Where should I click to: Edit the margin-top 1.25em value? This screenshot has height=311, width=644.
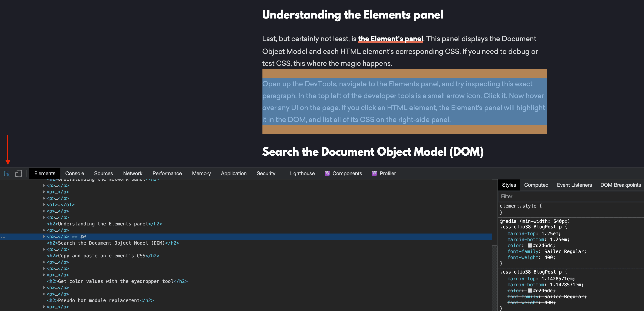(550, 234)
